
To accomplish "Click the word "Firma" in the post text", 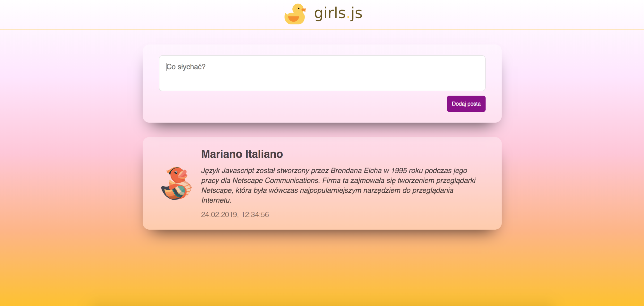I will [x=331, y=181].
